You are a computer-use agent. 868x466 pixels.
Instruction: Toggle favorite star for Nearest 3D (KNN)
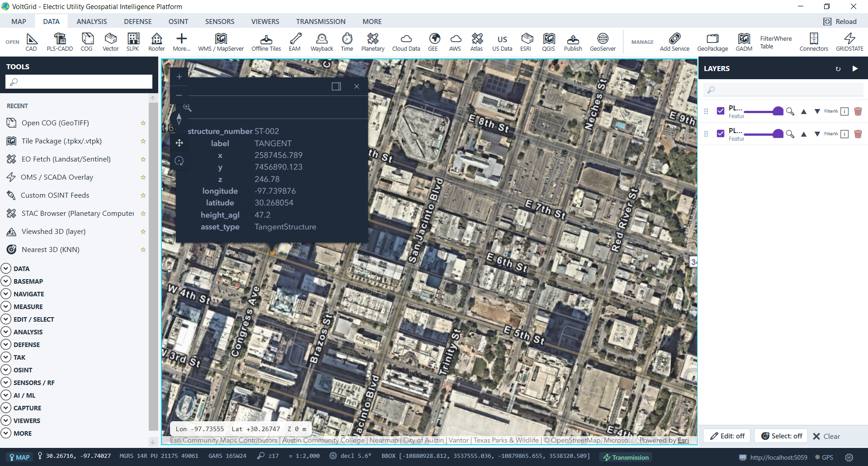coord(143,250)
